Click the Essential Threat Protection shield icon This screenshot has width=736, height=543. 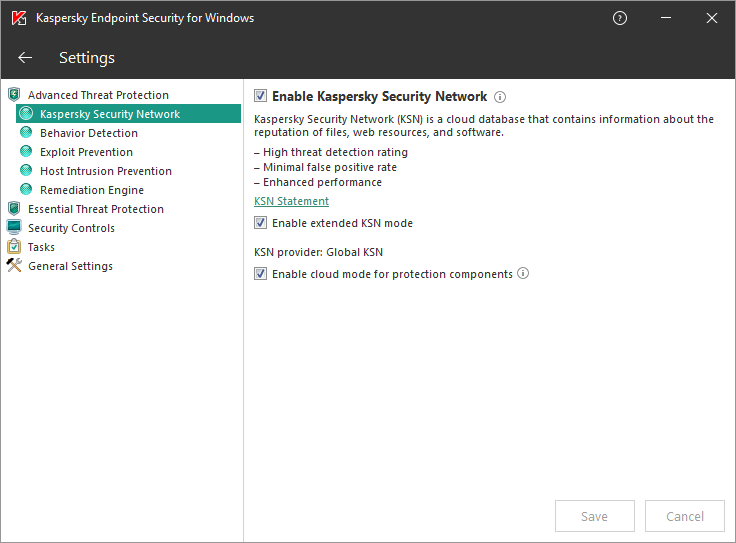14,208
